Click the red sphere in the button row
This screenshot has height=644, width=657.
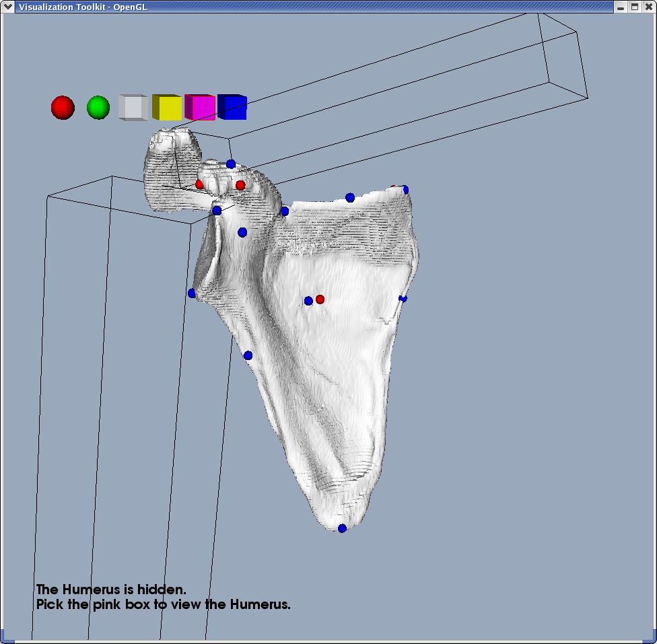point(63,107)
